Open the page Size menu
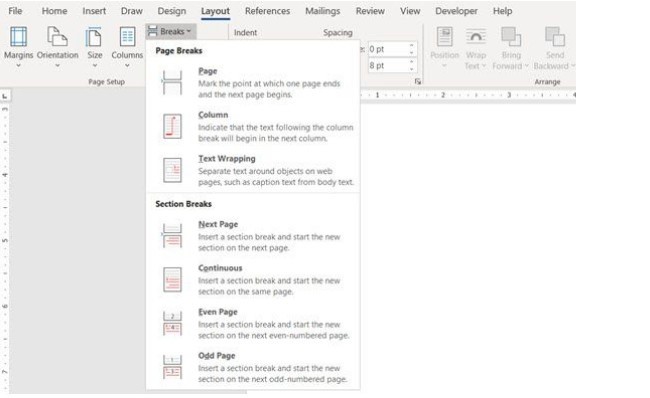Viewport: 650px width, 398px height. pyautogui.click(x=95, y=46)
